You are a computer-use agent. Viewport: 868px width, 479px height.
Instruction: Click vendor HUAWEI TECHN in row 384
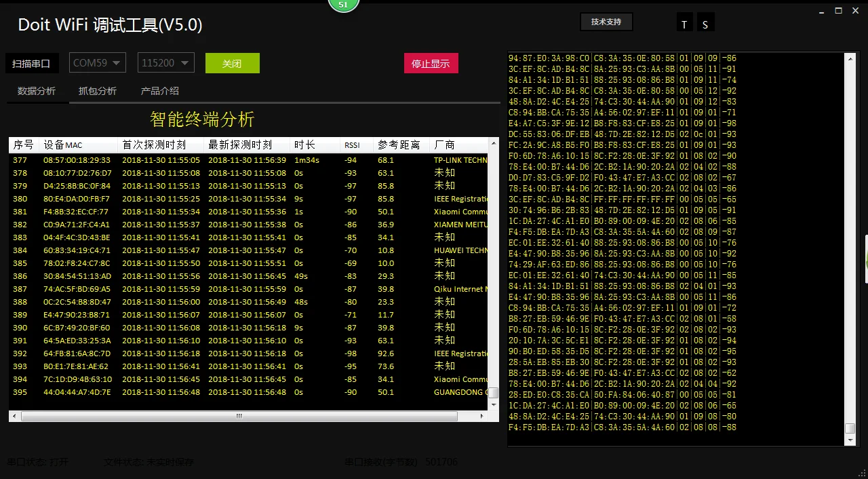click(461, 250)
